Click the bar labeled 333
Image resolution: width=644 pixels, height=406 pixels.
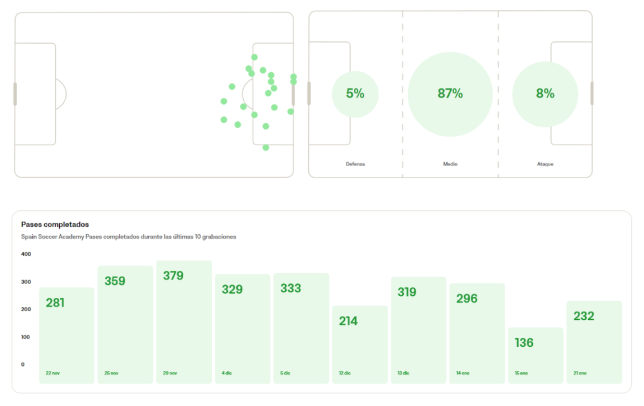[301, 327]
